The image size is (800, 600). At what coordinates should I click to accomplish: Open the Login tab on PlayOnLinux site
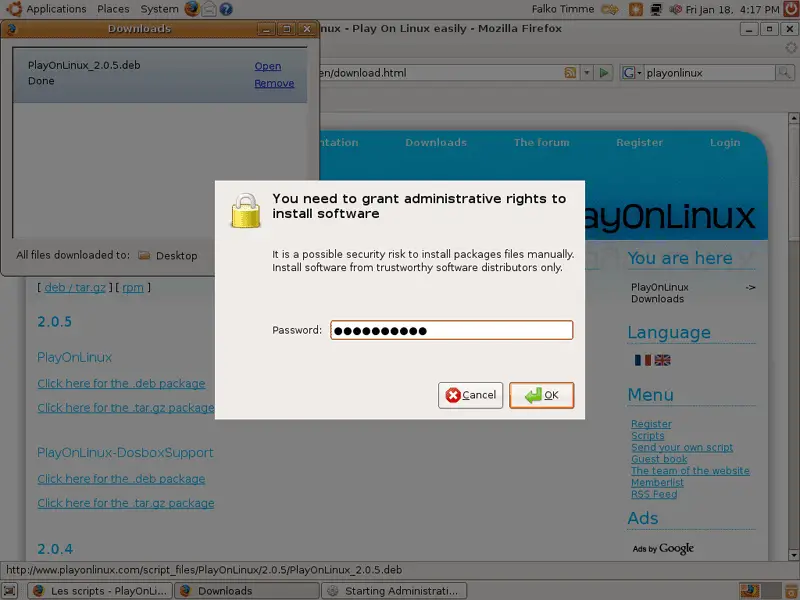pyautogui.click(x=725, y=142)
